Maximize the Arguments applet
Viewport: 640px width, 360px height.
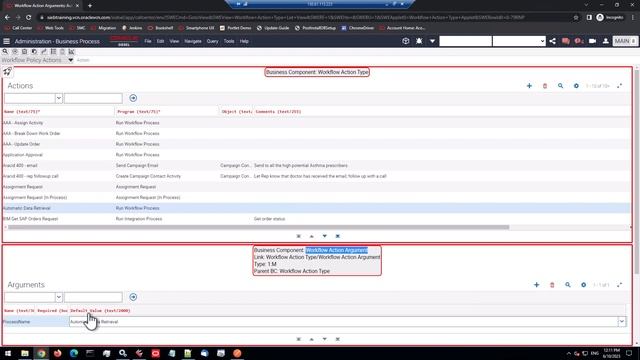point(620,285)
